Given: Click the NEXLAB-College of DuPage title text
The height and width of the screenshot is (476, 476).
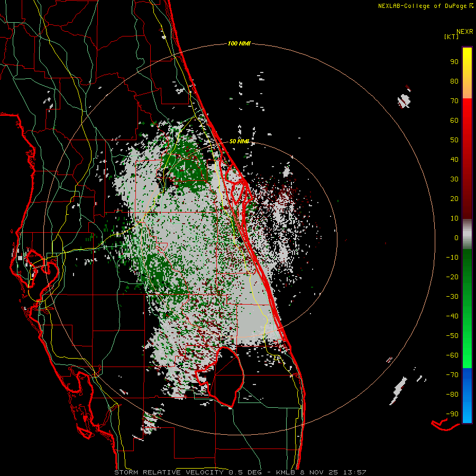Looking at the screenshot, I should click(422, 6).
